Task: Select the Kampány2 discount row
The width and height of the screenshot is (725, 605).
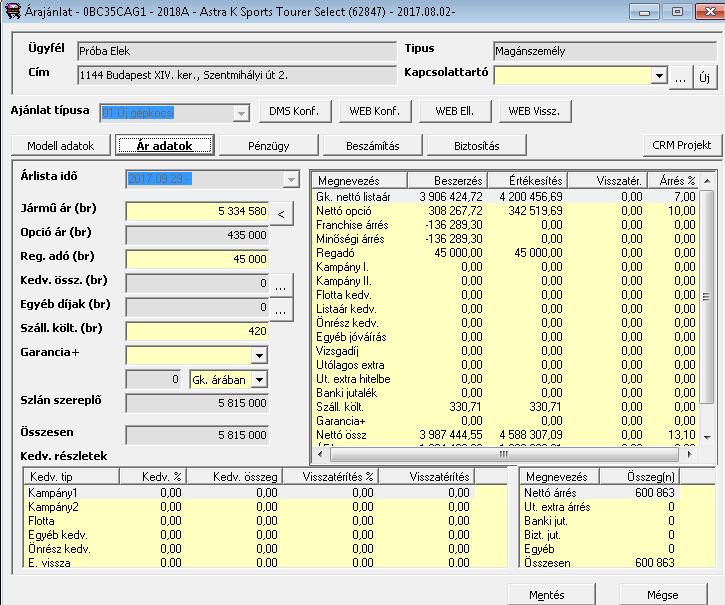Action: pos(265,506)
